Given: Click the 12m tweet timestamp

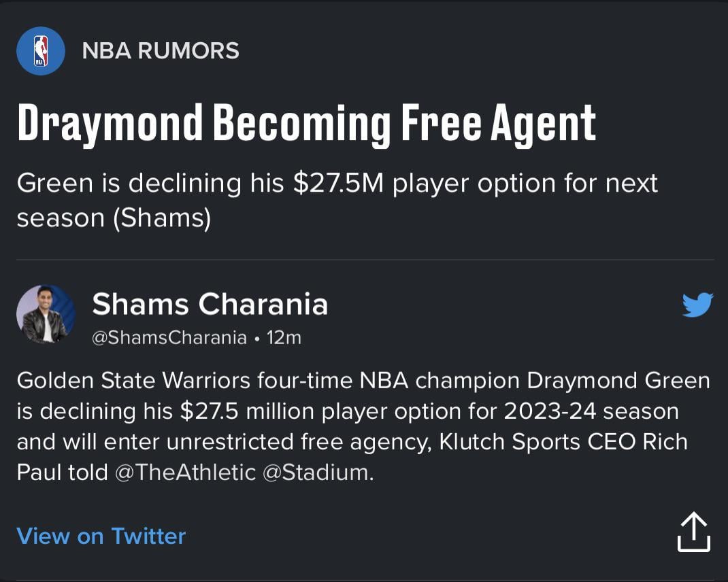Looking at the screenshot, I should click(x=284, y=338).
